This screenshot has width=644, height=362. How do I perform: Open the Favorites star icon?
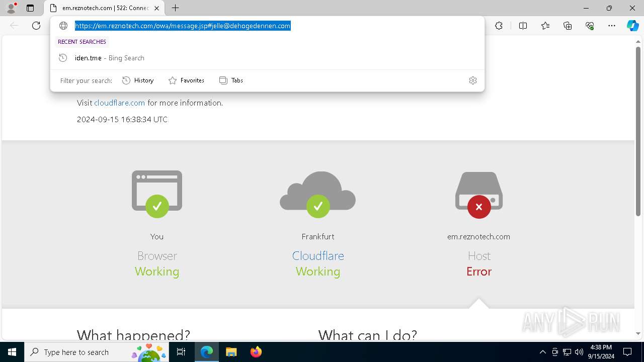coord(545,26)
